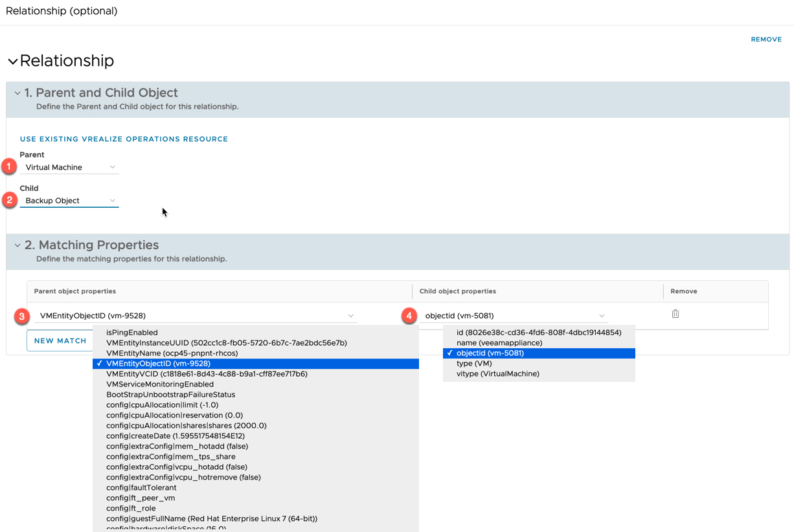This screenshot has width=794, height=532.
Task: Collapse the Relationship section chevron
Action: pos(12,61)
